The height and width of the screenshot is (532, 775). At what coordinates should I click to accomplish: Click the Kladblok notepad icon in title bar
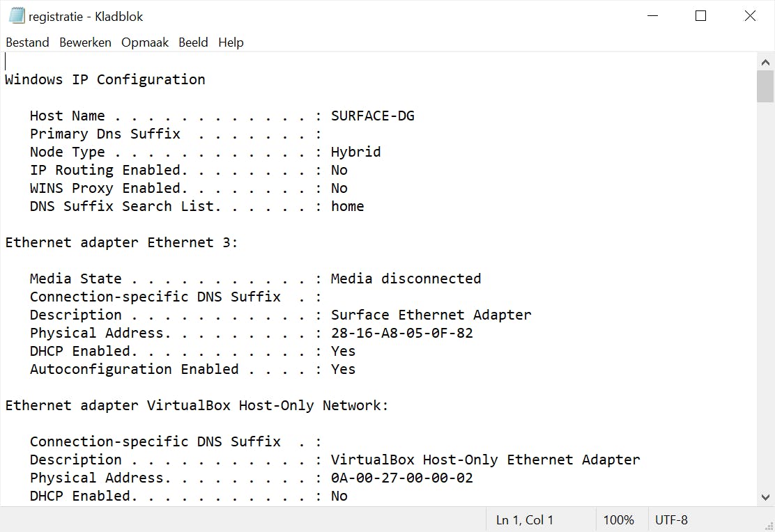tap(17, 15)
